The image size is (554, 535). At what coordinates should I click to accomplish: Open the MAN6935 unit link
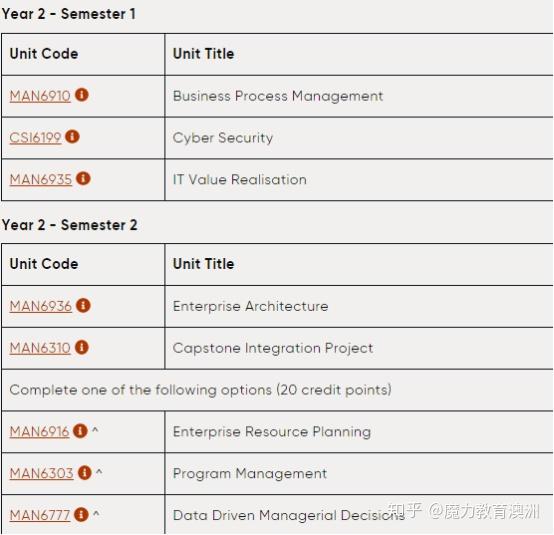pyautogui.click(x=41, y=180)
